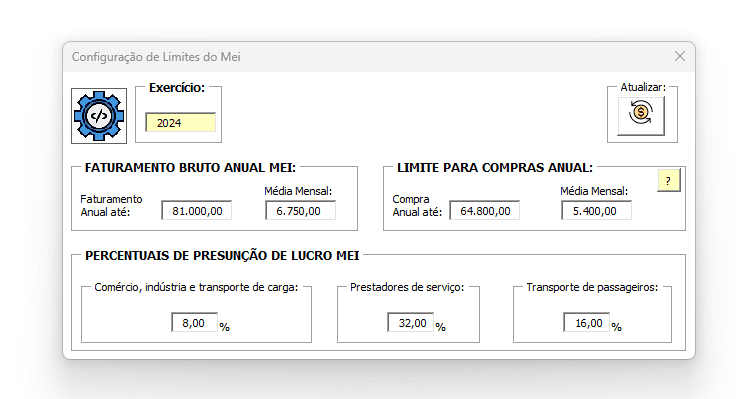Click the PERCENTUAIS DE PRESUNÇÃO DE LUCRO MEI heading
The image size is (754, 399).
(222, 255)
